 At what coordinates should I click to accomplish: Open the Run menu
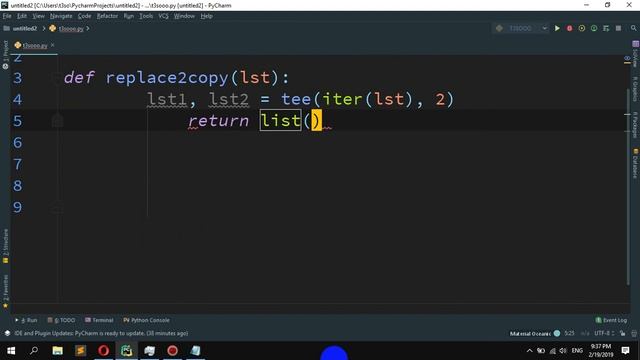coord(129,16)
